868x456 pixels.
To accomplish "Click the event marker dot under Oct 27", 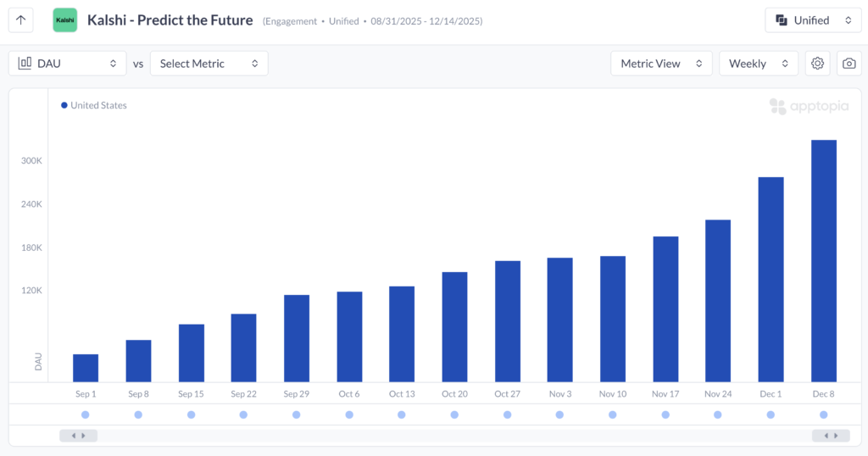I will coord(507,414).
